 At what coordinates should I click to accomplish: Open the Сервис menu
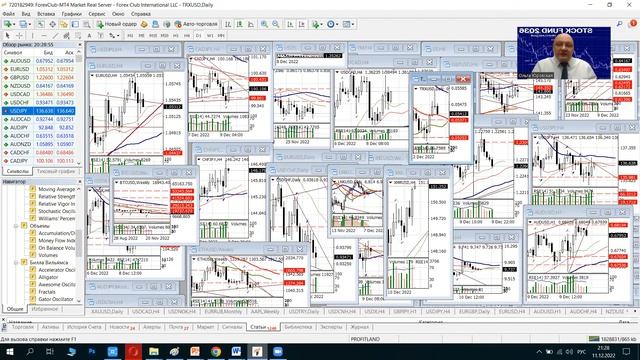[97, 14]
